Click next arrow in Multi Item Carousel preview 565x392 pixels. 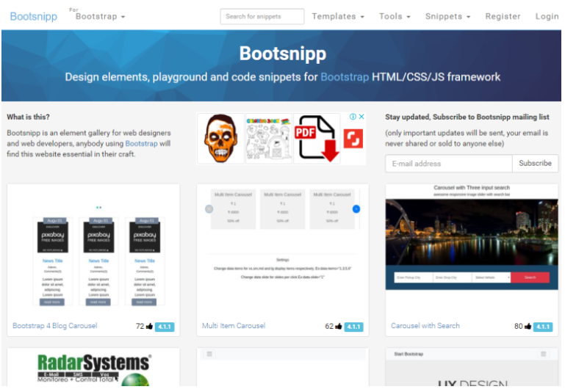(356, 209)
